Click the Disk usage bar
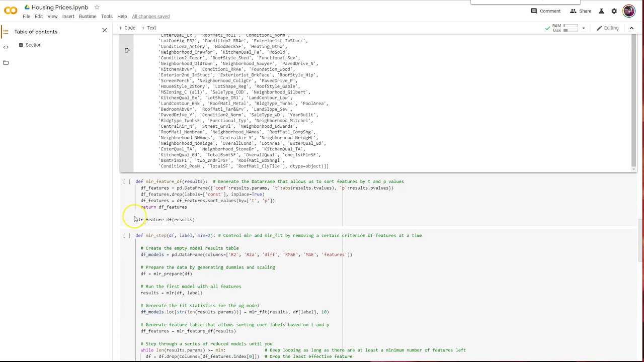Viewport: 644px width, 362px height. (570, 31)
